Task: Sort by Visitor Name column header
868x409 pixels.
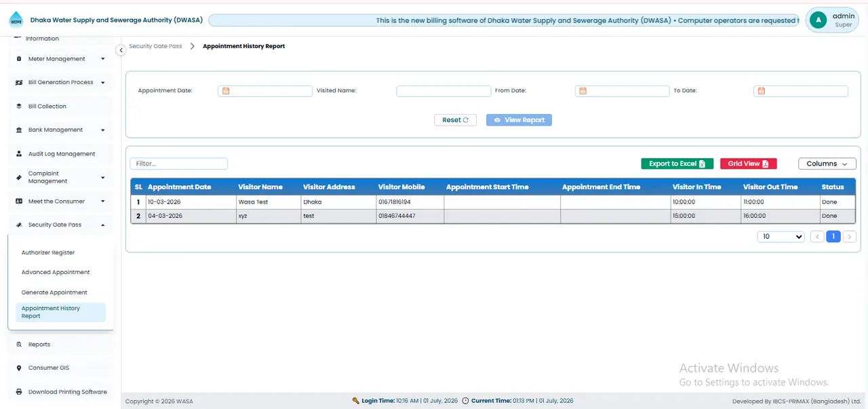Action: (260, 187)
